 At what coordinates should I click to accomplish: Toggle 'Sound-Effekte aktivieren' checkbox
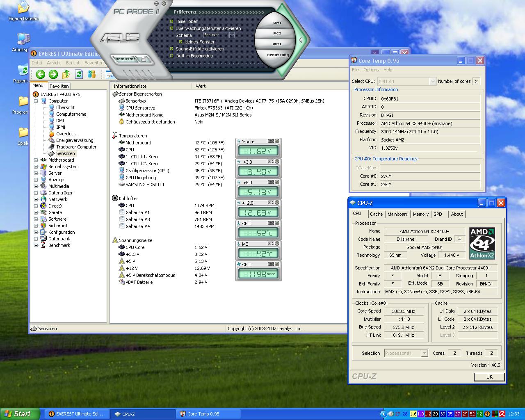click(172, 49)
